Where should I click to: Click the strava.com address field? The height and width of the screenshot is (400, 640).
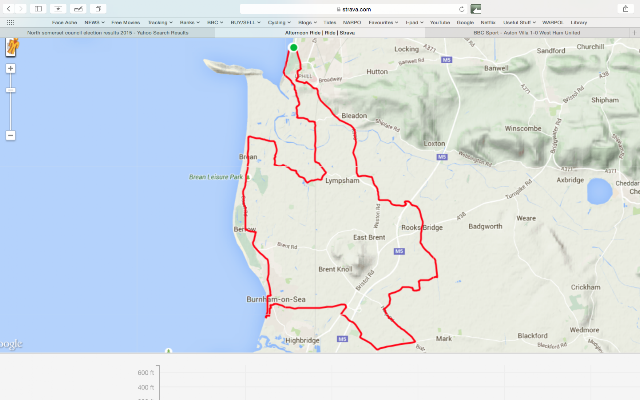353,9
